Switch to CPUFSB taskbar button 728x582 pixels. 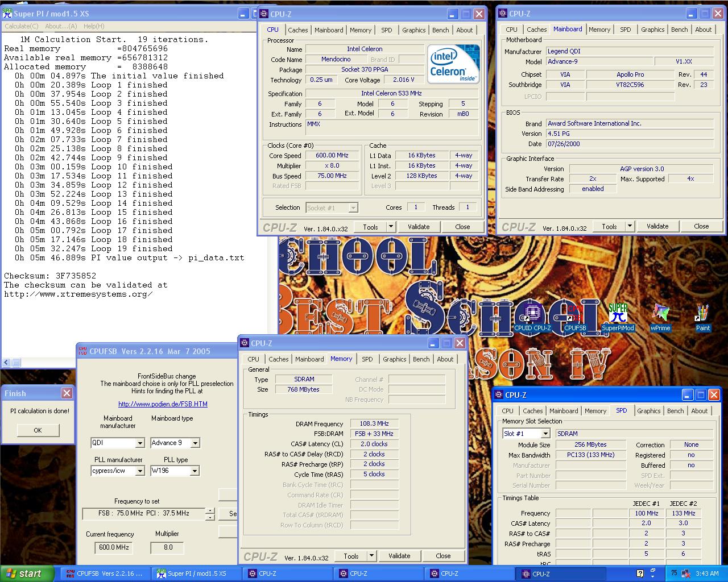click(x=104, y=573)
